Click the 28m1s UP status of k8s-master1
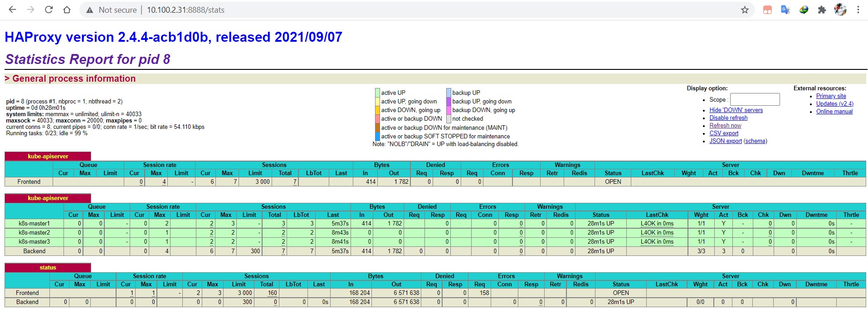868x309 pixels. point(600,224)
